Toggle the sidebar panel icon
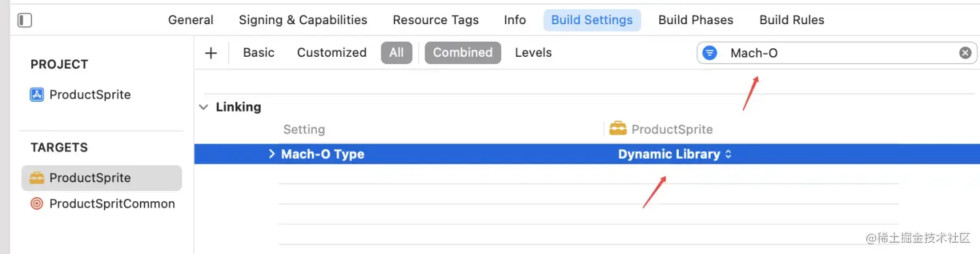The image size is (980, 254). (25, 20)
